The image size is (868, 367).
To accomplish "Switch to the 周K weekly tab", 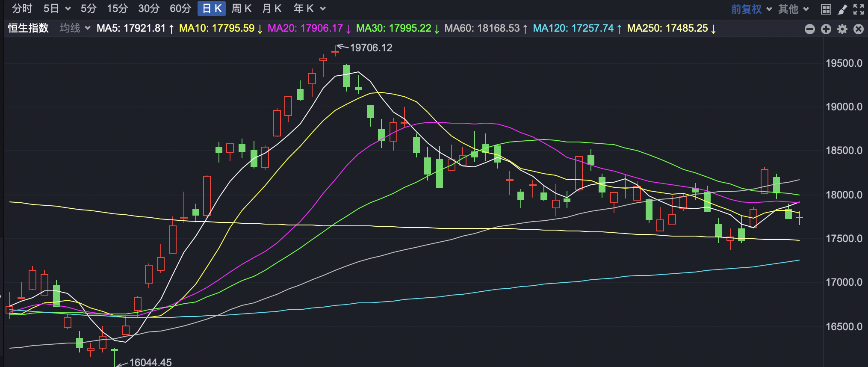I will click(x=241, y=9).
